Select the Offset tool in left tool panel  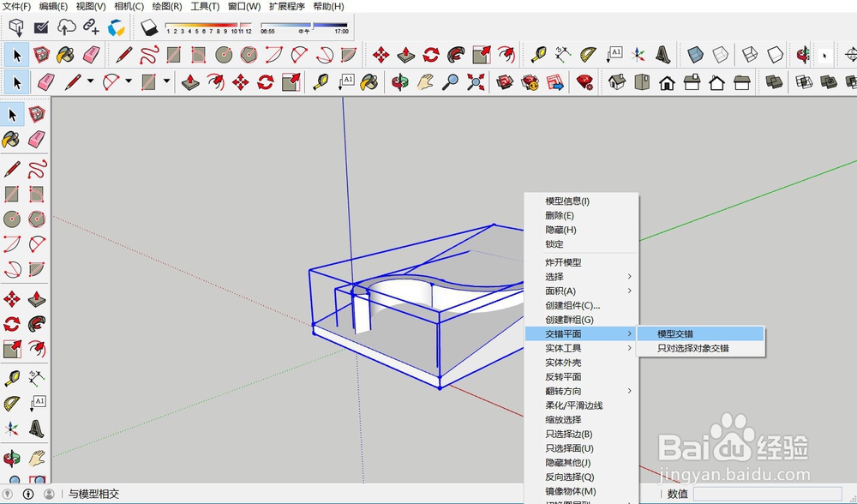tap(37, 349)
